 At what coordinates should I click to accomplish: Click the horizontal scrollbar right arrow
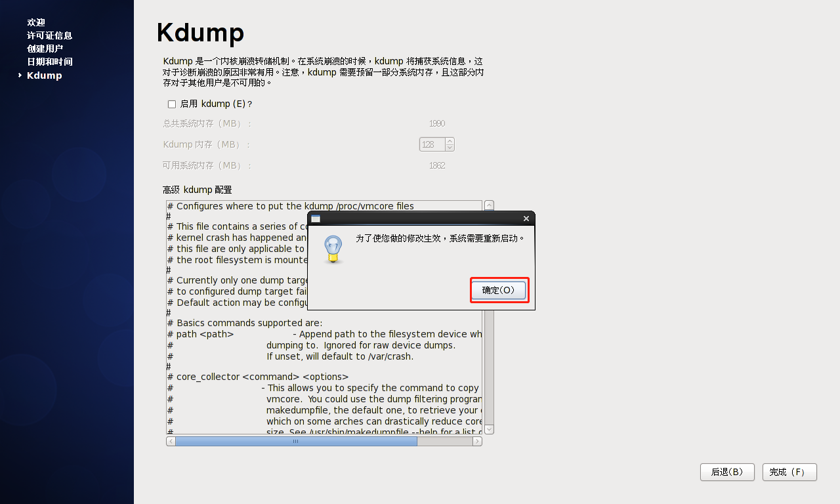478,442
